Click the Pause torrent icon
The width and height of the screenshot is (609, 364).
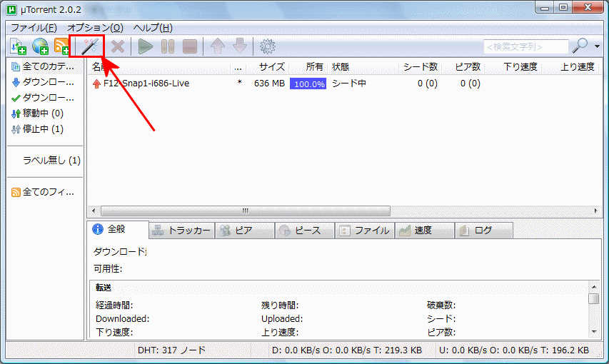(167, 46)
